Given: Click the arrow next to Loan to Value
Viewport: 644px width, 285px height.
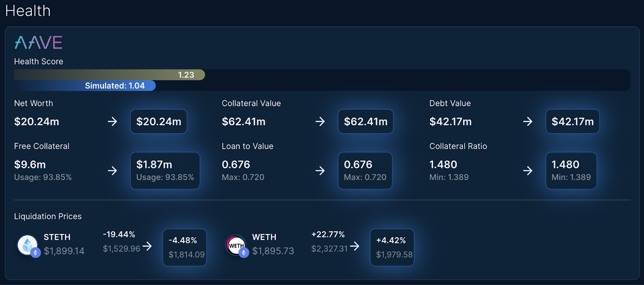Looking at the screenshot, I should [x=320, y=171].
